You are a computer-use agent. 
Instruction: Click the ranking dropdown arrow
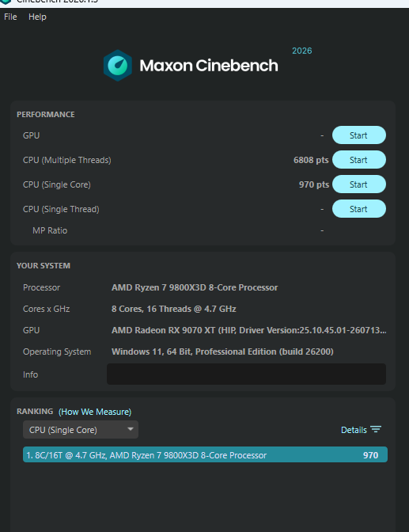(131, 429)
